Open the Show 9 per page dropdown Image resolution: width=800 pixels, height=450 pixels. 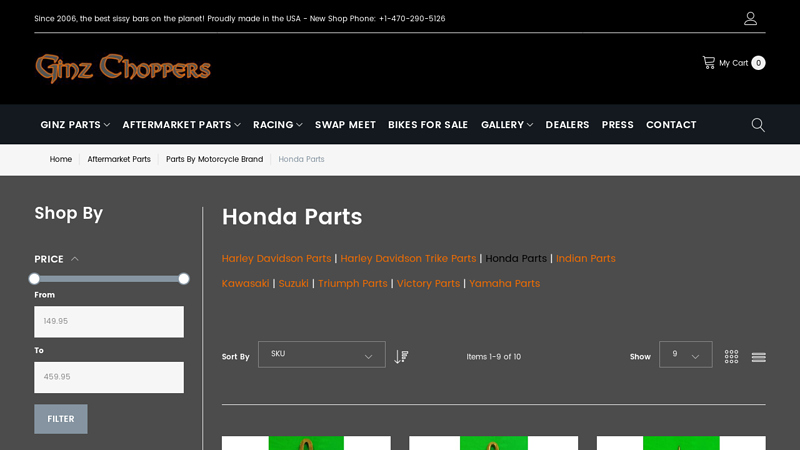(685, 355)
